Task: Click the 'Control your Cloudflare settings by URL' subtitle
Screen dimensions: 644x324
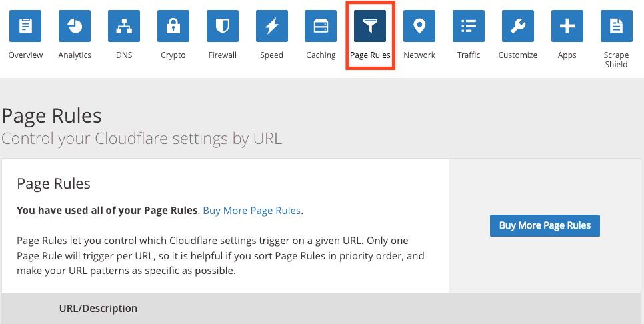Action: pyautogui.click(x=142, y=139)
